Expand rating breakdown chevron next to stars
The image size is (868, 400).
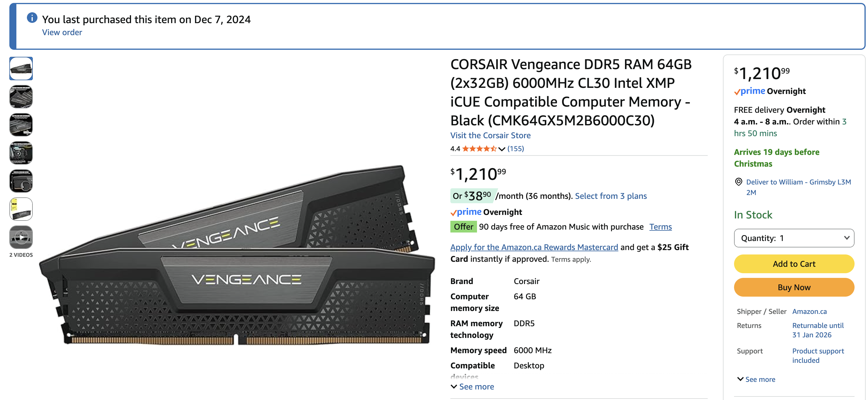point(502,149)
